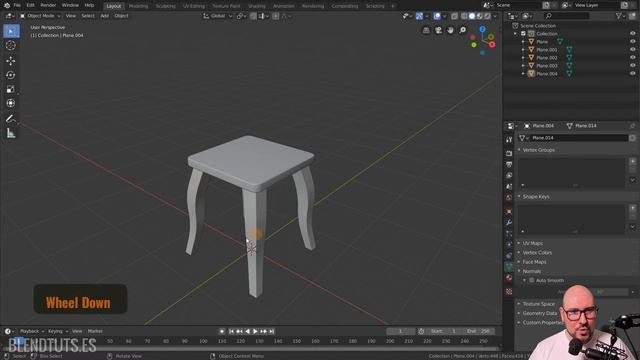Click the blue Z axis gizmo

click(x=482, y=29)
